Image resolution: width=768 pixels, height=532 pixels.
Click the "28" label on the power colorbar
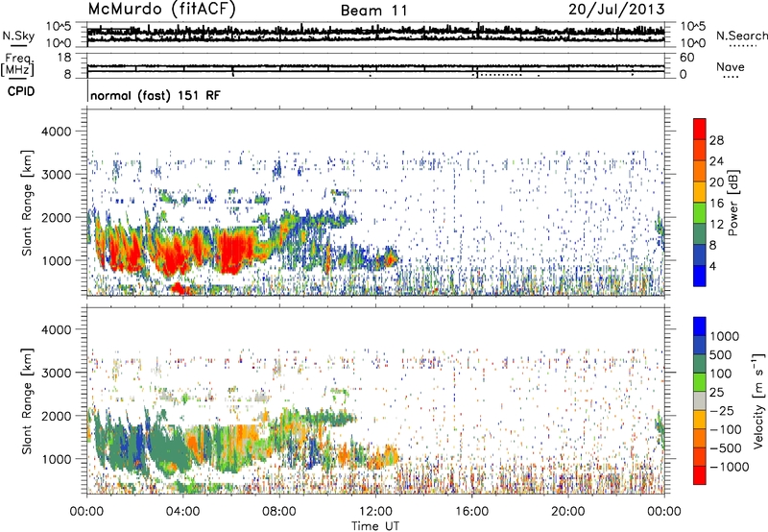pos(716,140)
